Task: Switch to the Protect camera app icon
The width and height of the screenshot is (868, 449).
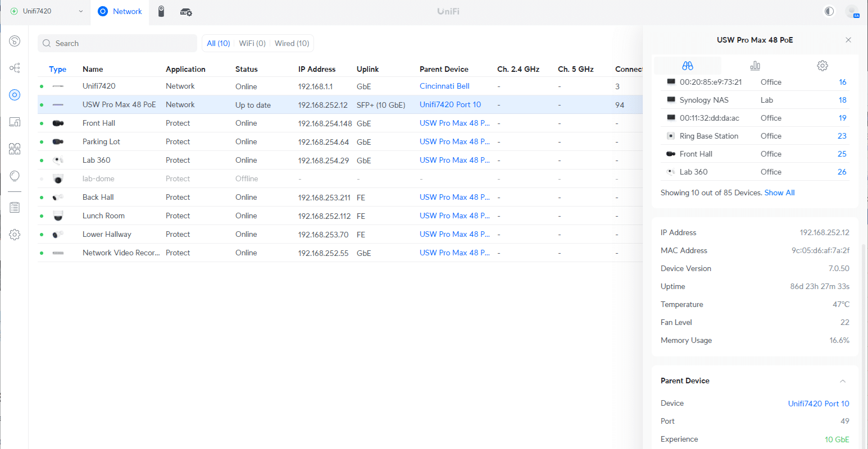Action: (x=161, y=11)
